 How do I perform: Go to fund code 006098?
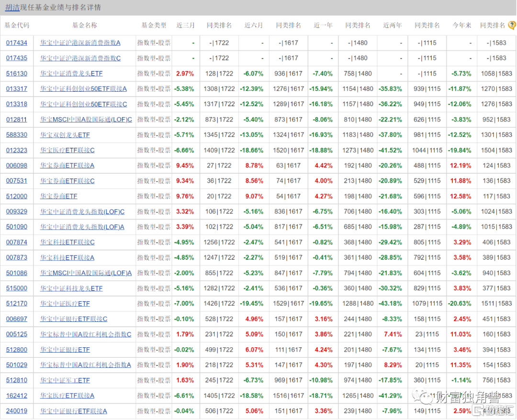16,166
